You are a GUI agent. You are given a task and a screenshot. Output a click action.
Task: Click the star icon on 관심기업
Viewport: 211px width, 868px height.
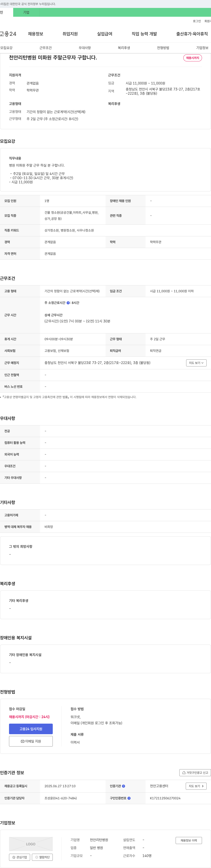14,857
